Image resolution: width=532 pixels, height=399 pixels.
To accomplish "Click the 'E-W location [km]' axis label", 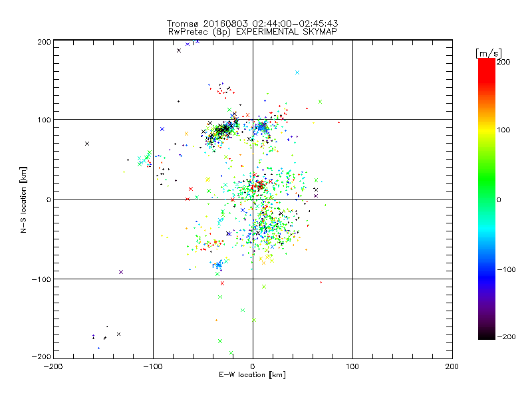I will [253, 375].
